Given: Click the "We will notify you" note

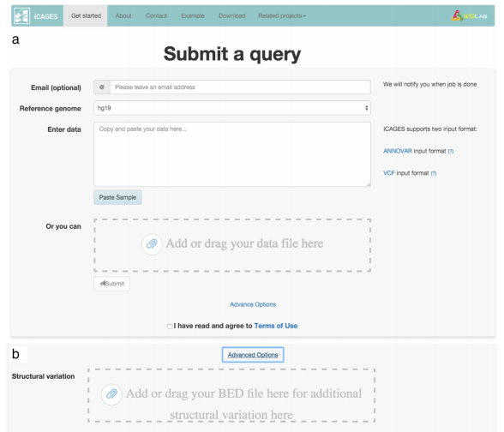Looking at the screenshot, I should (x=429, y=84).
